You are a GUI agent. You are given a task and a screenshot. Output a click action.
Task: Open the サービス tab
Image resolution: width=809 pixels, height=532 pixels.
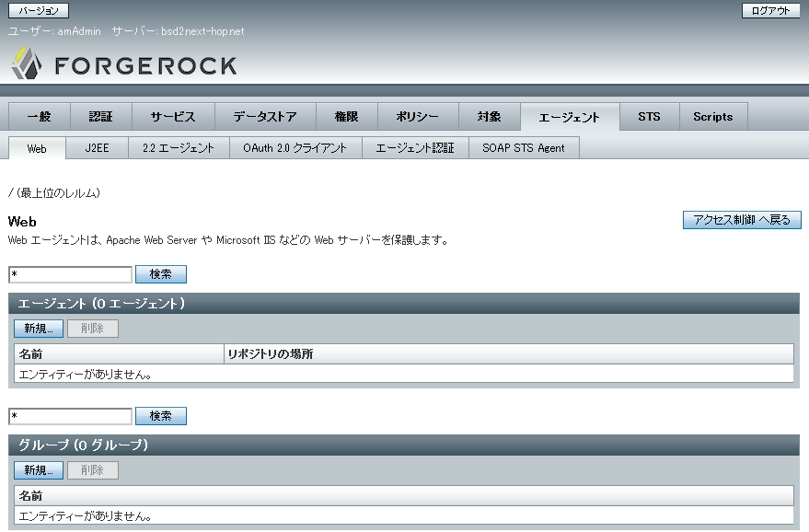174,117
